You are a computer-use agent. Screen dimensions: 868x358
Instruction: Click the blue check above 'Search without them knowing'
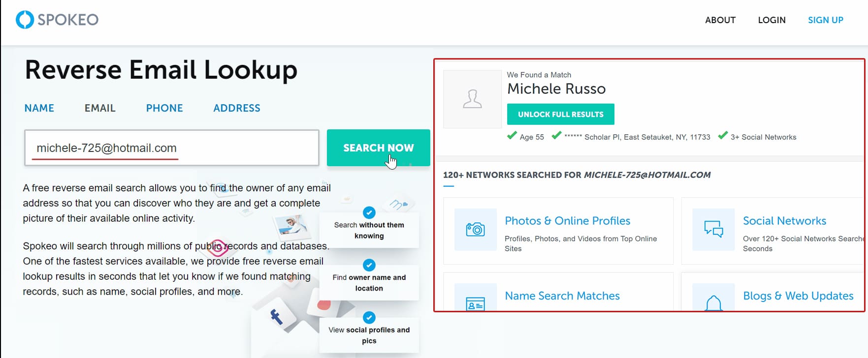[369, 212]
